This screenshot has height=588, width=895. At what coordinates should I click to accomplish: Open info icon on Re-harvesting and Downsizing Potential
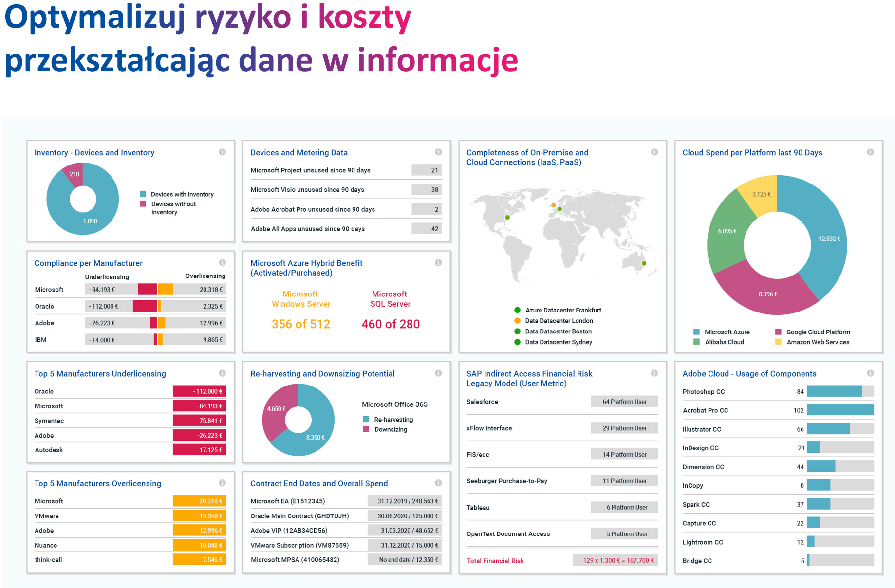(x=438, y=373)
